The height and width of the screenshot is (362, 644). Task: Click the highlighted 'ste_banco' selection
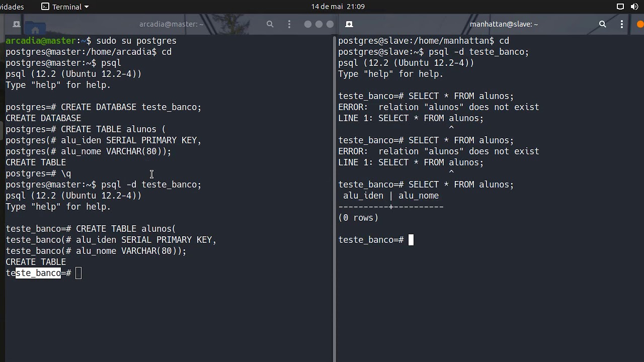[x=38, y=273]
